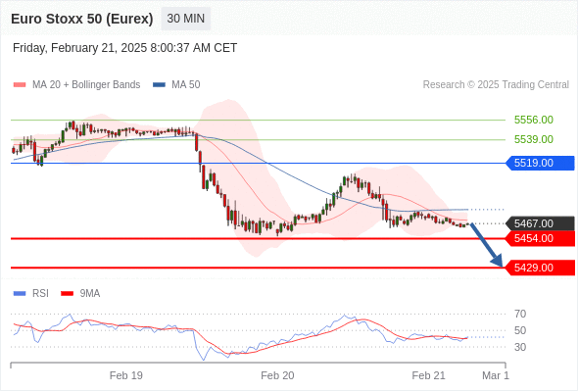
Task: Click the RSI legend label
Action: pos(40,294)
